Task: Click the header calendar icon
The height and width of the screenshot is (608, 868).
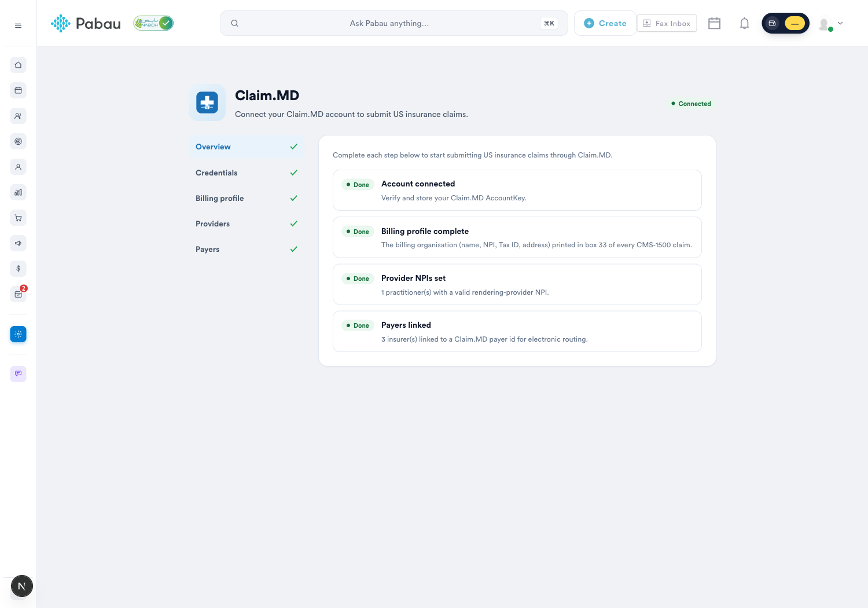Action: coord(714,23)
